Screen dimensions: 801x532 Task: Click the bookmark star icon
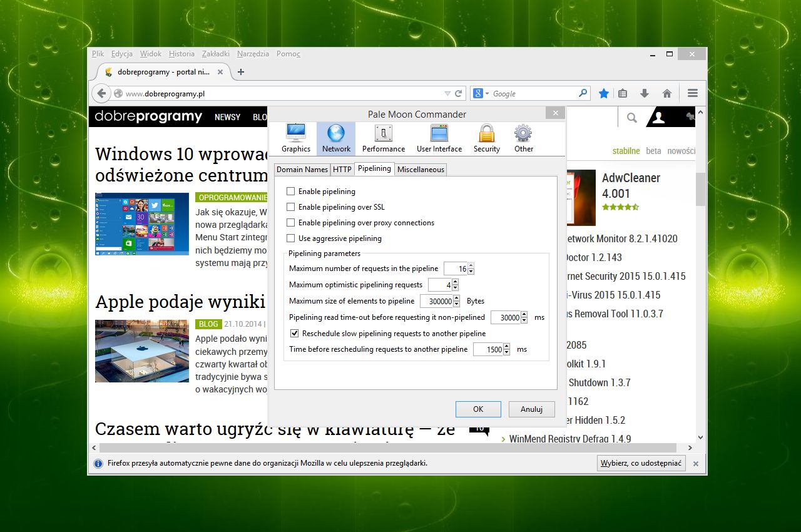coord(603,93)
